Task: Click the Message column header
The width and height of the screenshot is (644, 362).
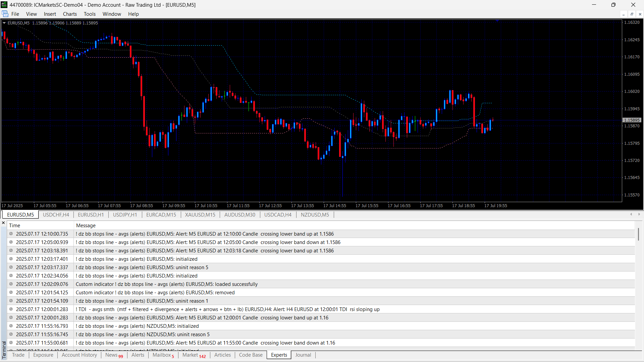Action: coord(86,226)
